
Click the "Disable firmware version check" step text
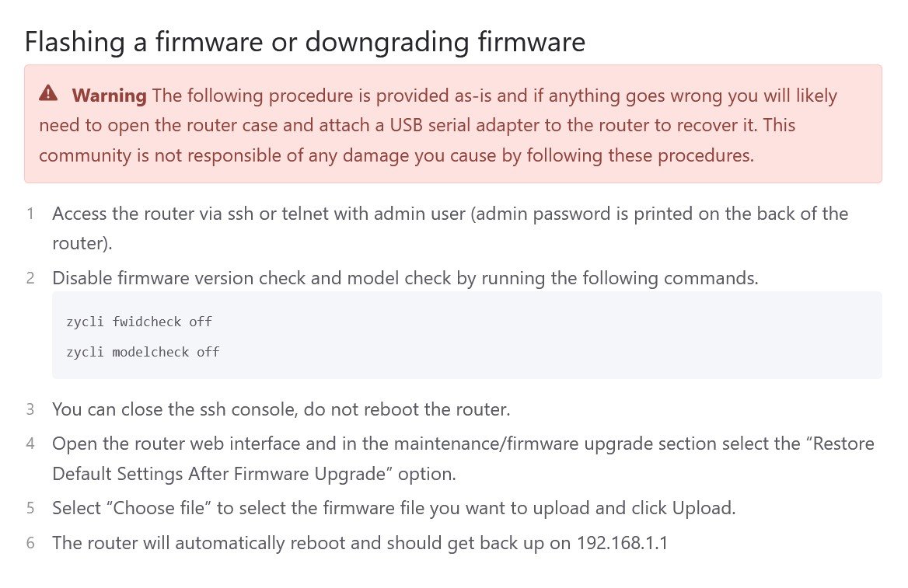click(x=193, y=278)
